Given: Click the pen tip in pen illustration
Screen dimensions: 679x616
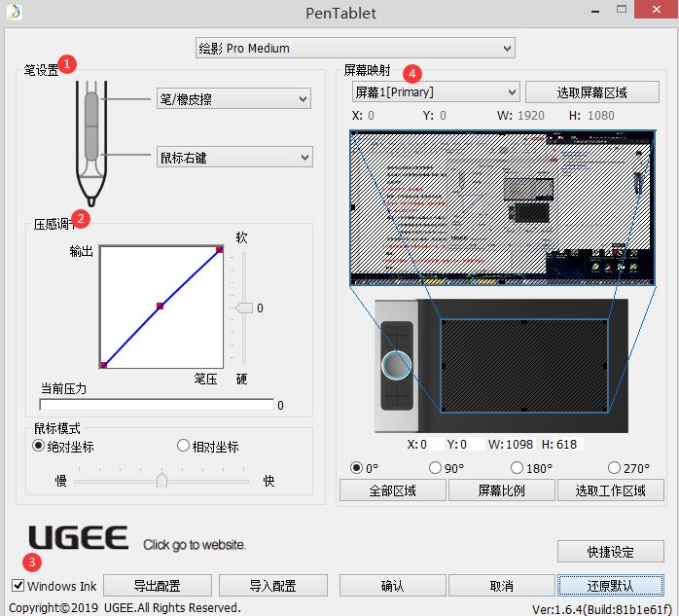Looking at the screenshot, I should pyautogui.click(x=91, y=195).
